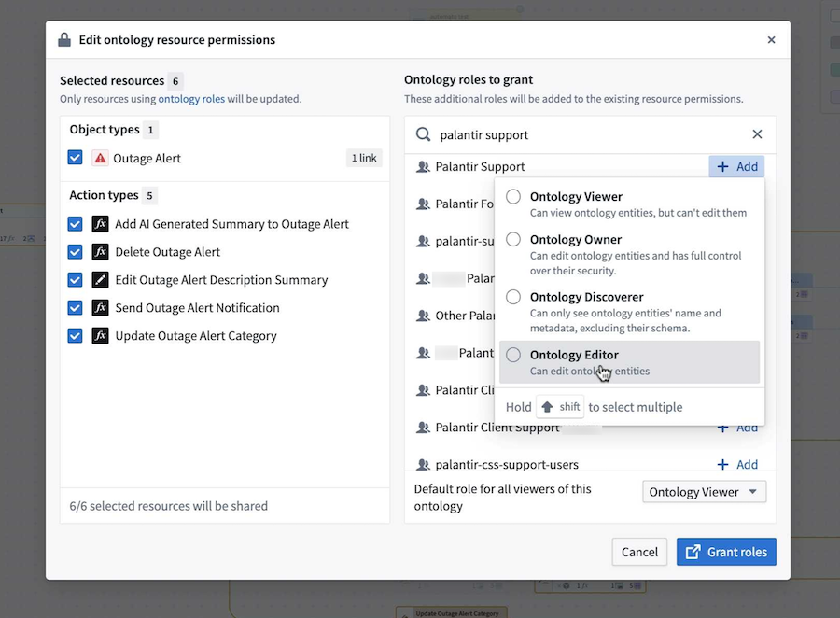The image size is (840, 618).
Task: Click the Grant roles button
Action: [x=726, y=552]
